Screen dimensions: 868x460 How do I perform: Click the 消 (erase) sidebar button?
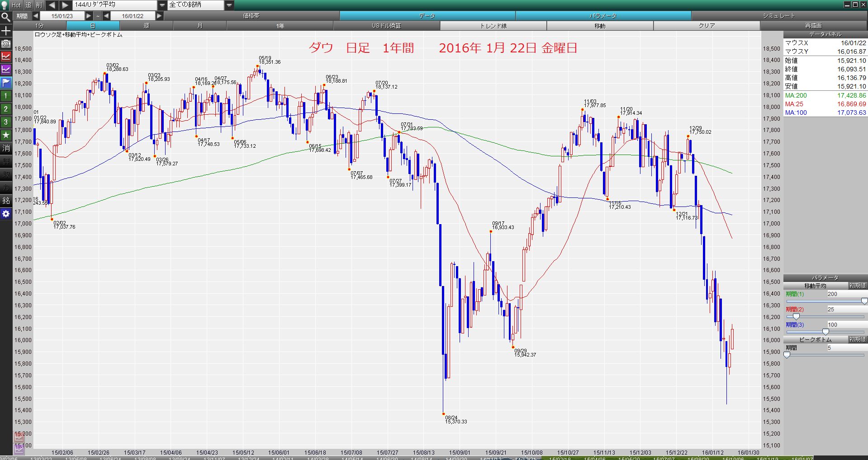(6, 148)
